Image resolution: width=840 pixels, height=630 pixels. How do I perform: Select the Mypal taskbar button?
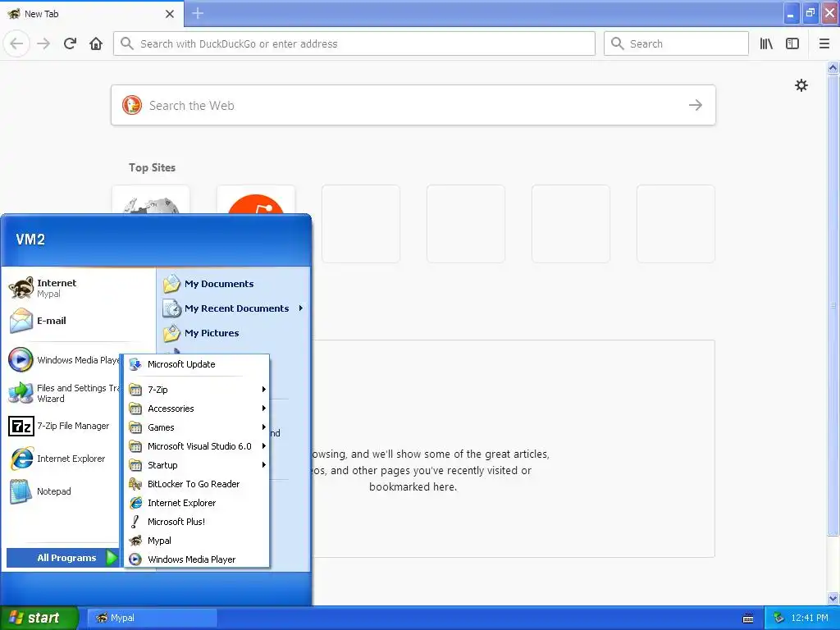[152, 618]
